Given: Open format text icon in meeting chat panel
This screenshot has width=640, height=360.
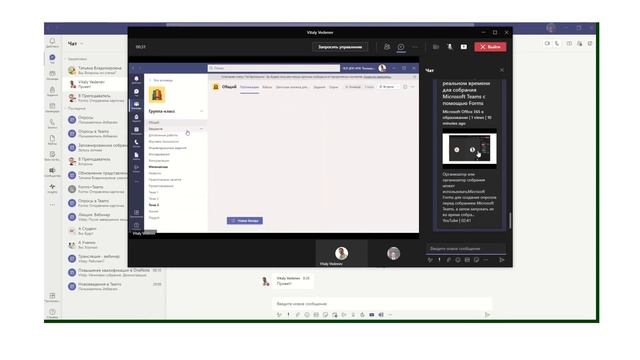Looking at the screenshot, I should point(430,260).
